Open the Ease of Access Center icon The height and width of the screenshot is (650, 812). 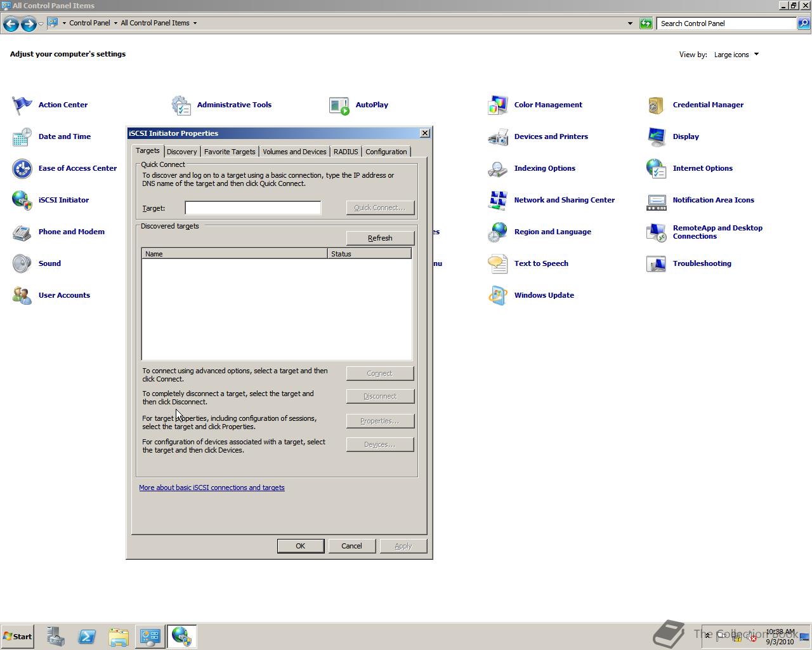coord(22,168)
